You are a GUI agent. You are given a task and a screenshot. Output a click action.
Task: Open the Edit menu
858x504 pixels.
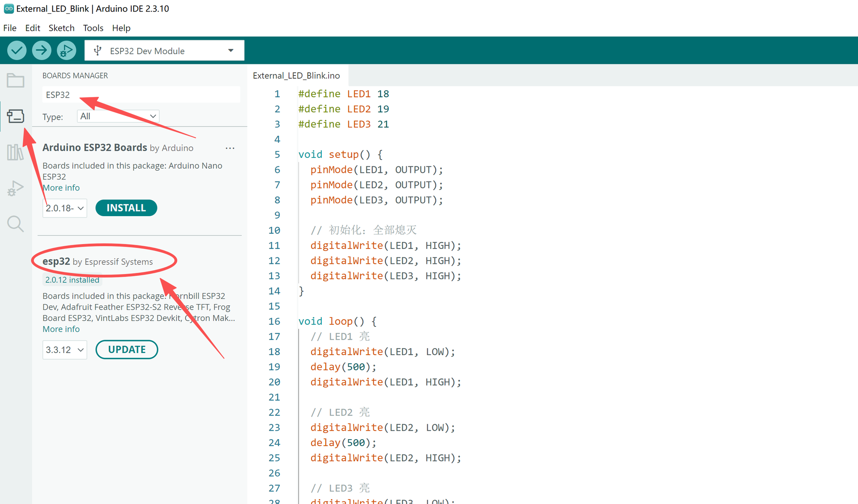[x=33, y=28]
